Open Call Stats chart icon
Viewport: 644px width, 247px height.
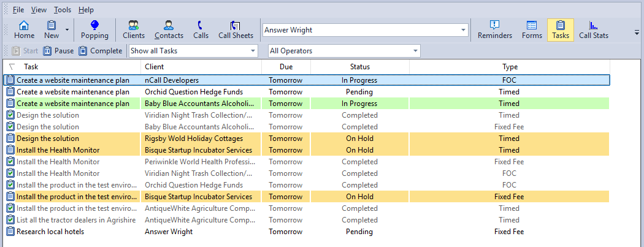[x=594, y=30]
